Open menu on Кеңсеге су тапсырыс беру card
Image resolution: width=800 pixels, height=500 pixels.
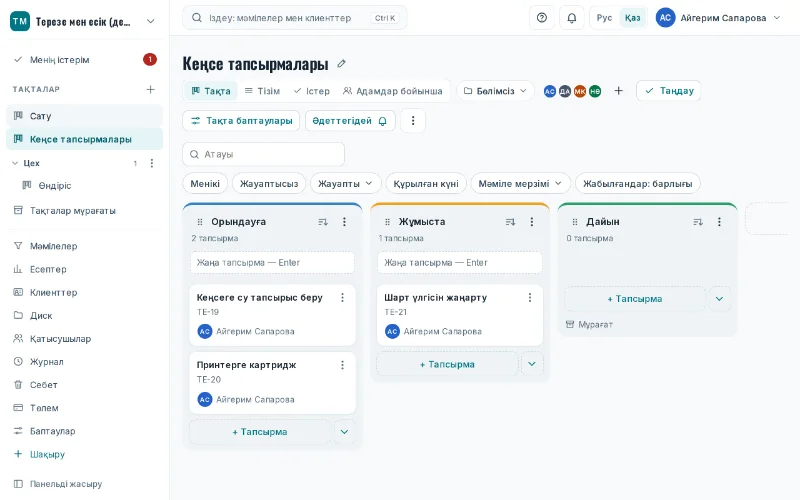[342, 297]
